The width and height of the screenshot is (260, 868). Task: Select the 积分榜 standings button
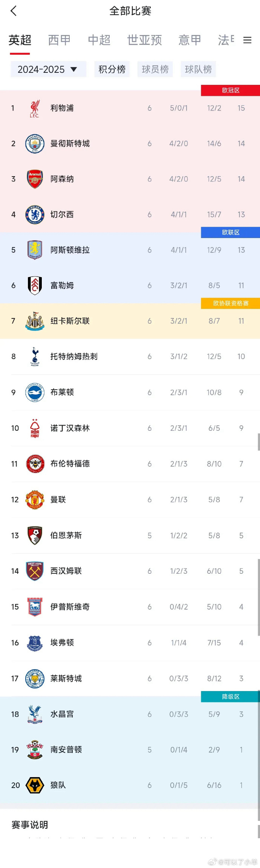tap(112, 69)
